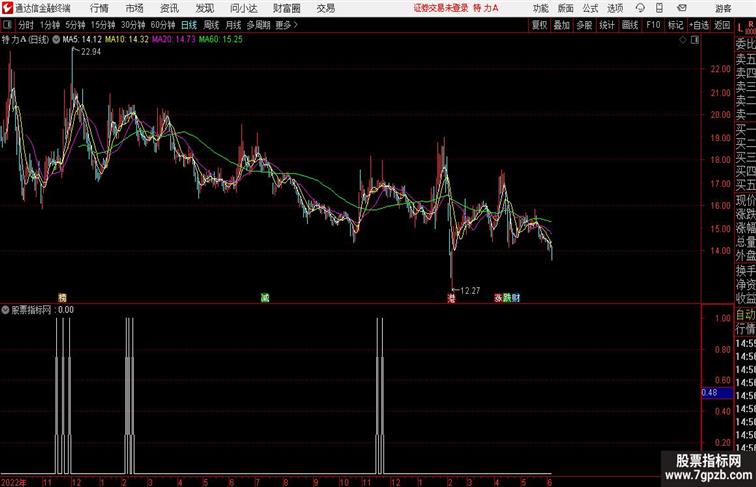This screenshot has height=487, width=756.
Task: Click the 游客 user label
Action: click(723, 8)
